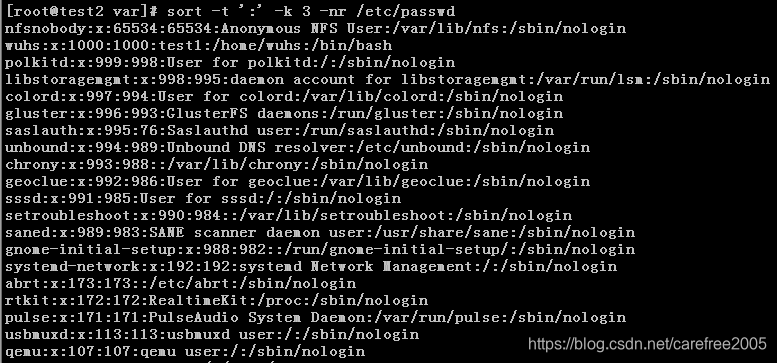The height and width of the screenshot is (363, 777).
Task: Click the geoclue user line
Action: [x=297, y=182]
